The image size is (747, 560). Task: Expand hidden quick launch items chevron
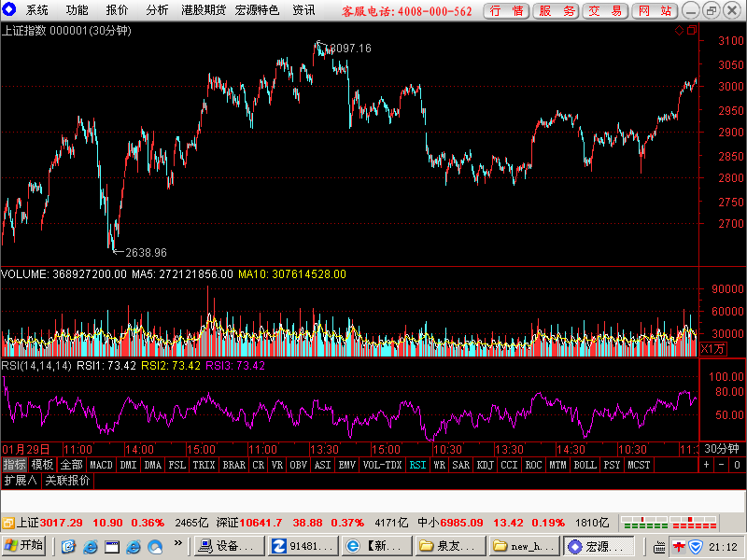tap(177, 543)
